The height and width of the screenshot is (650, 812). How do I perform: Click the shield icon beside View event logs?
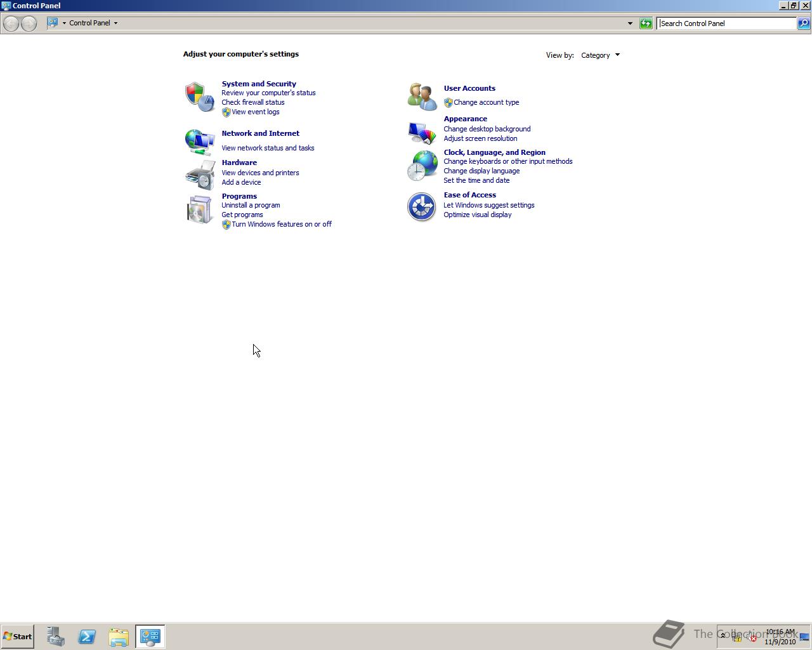point(226,112)
